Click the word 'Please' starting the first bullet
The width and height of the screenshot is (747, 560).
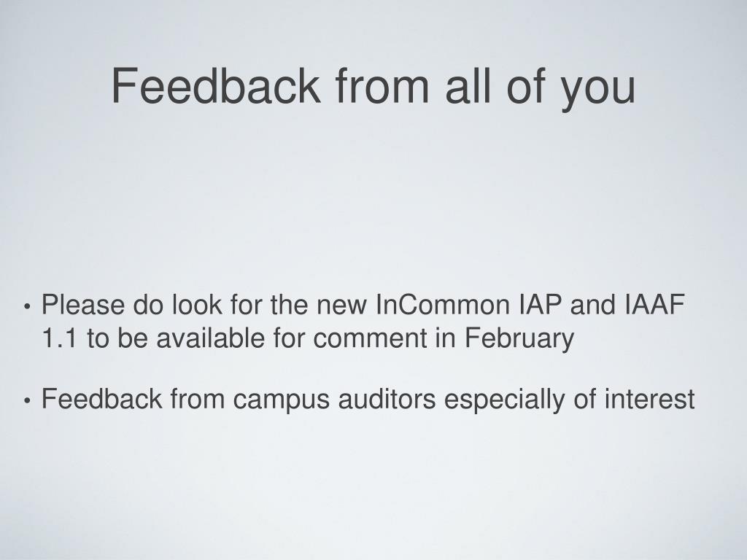pos(83,304)
